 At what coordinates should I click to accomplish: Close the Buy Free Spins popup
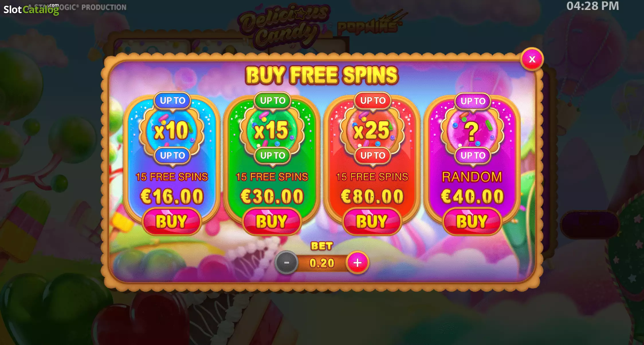pyautogui.click(x=532, y=59)
